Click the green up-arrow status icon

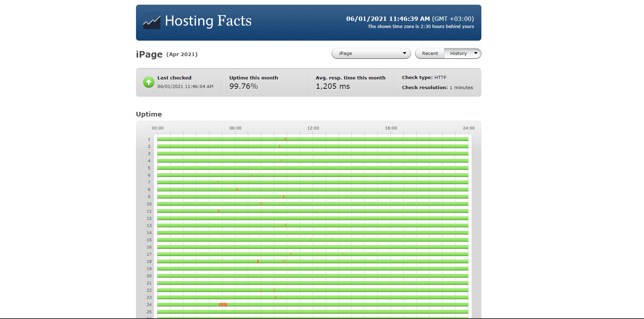[x=149, y=82]
